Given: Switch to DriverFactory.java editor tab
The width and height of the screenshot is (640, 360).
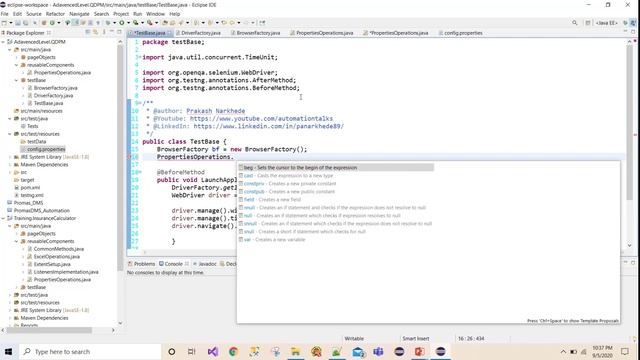Looking at the screenshot, I should [x=200, y=33].
